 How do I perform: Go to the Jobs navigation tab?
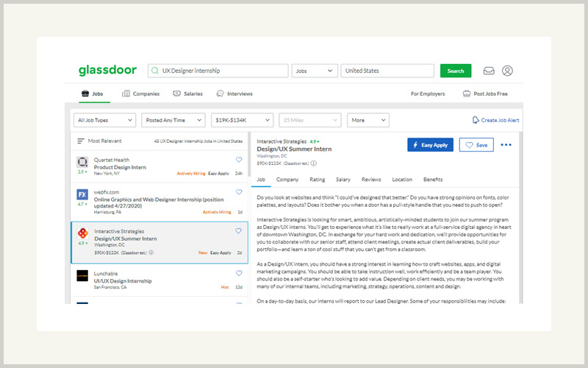click(93, 93)
